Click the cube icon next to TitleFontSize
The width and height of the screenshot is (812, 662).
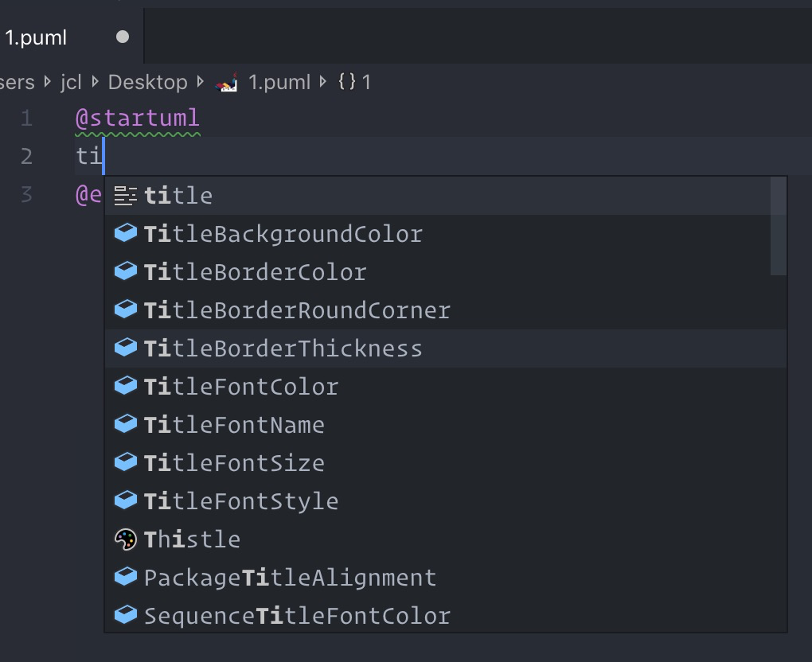125,462
